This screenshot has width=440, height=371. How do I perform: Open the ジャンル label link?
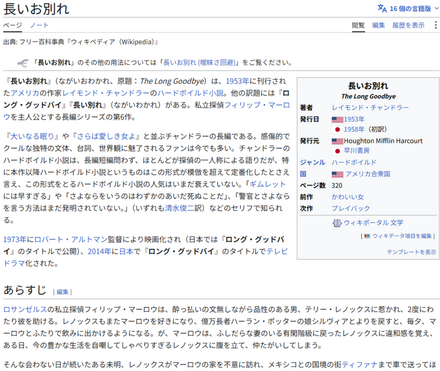click(x=312, y=162)
